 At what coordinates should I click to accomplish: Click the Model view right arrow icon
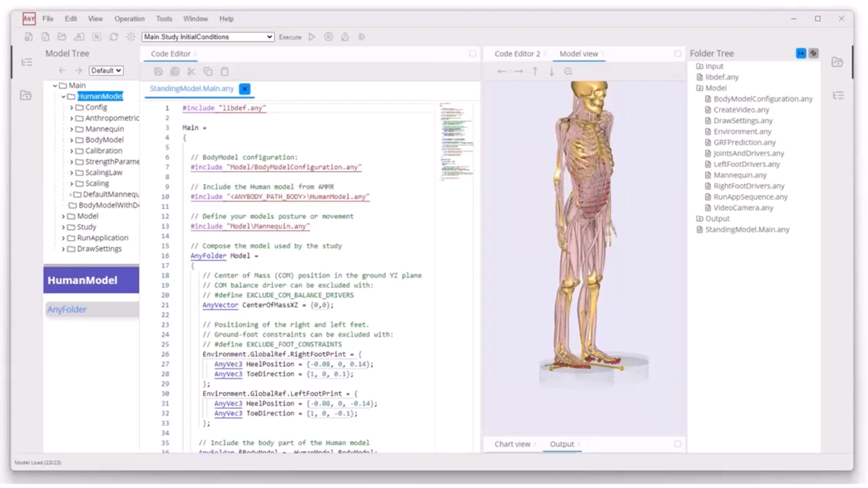coord(519,72)
